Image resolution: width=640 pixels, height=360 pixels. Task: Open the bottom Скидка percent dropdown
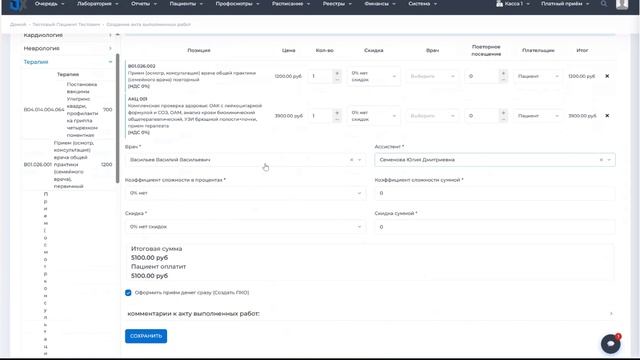(245, 227)
